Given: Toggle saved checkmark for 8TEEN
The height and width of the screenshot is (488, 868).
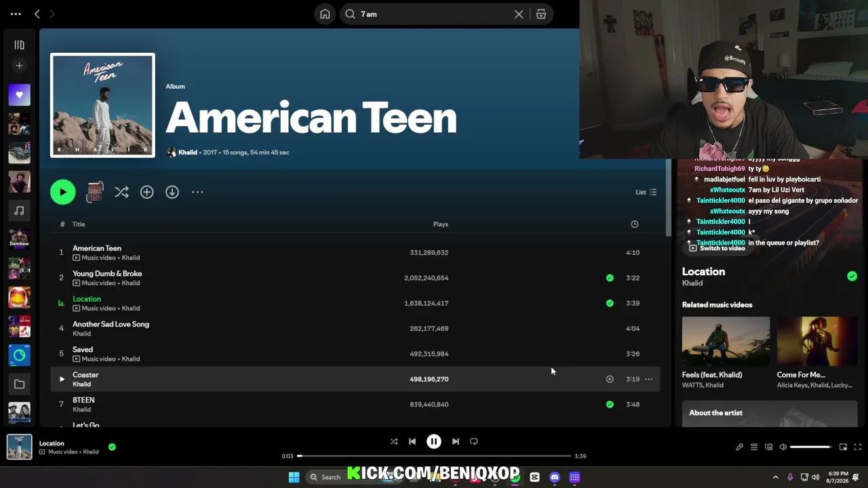Looking at the screenshot, I should [610, 404].
